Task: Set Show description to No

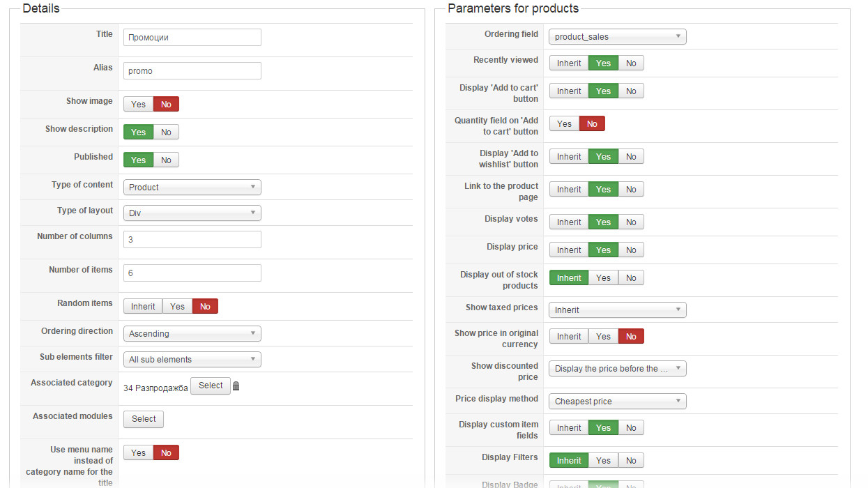Action: (x=166, y=132)
